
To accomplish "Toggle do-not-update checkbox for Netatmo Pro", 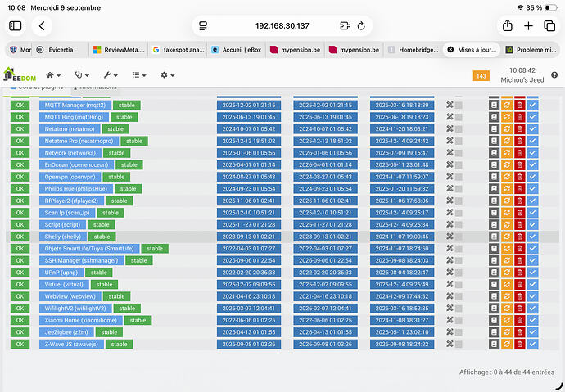I will (459, 141).
